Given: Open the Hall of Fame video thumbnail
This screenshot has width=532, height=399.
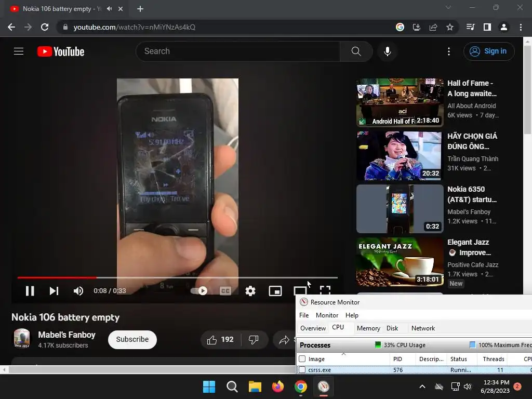Looking at the screenshot, I should 400,102.
